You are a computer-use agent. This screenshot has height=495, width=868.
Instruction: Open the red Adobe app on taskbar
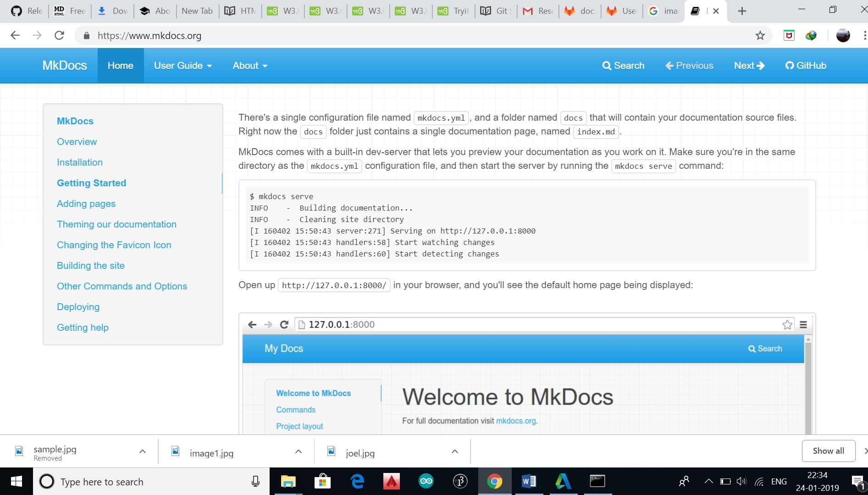point(391,481)
